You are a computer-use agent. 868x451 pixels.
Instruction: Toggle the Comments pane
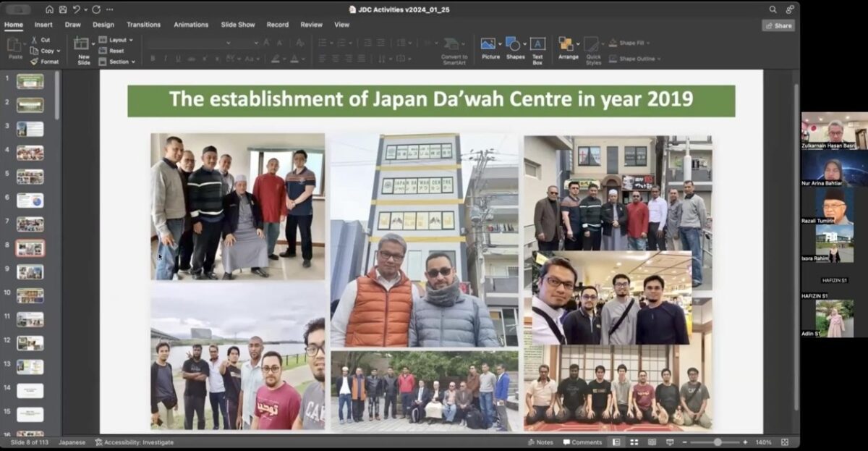click(x=582, y=442)
